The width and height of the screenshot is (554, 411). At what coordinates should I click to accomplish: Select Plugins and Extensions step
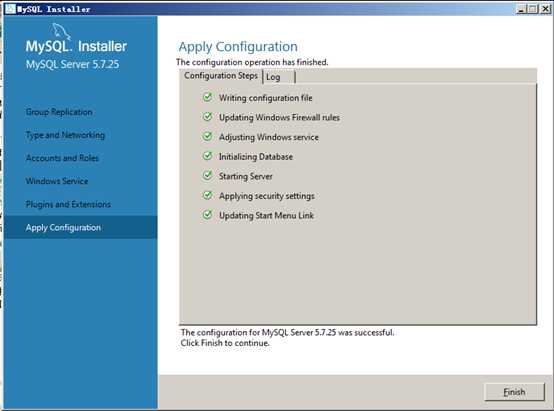pos(68,204)
